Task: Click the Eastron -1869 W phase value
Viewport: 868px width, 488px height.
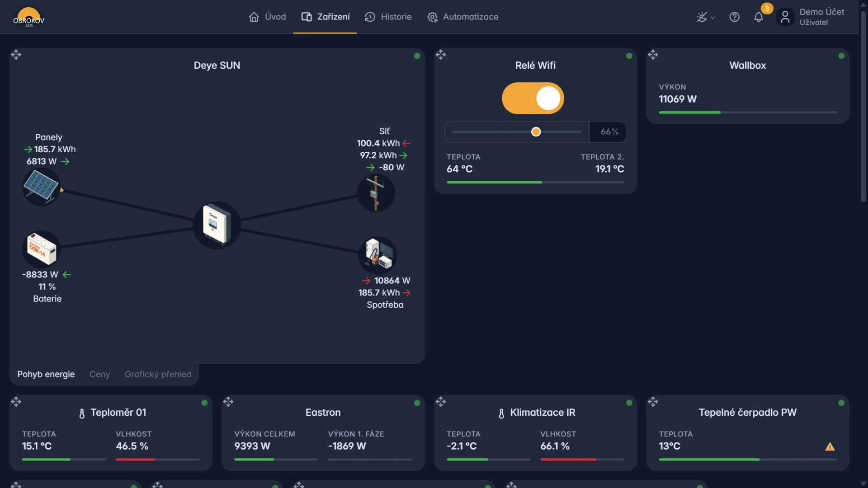Action: [x=347, y=446]
